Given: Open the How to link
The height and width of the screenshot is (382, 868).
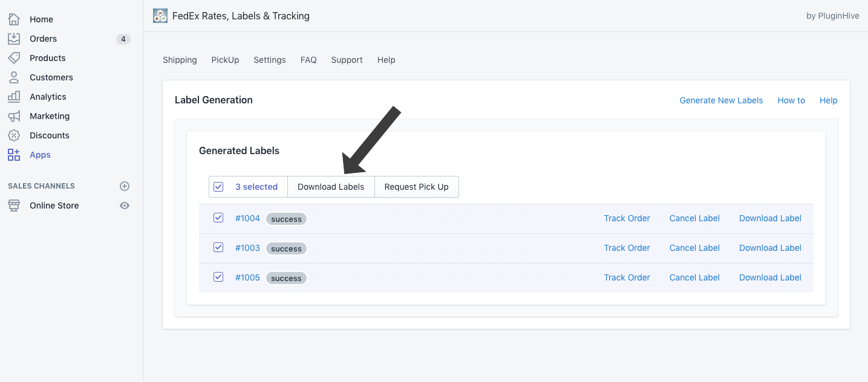Looking at the screenshot, I should click(x=791, y=100).
